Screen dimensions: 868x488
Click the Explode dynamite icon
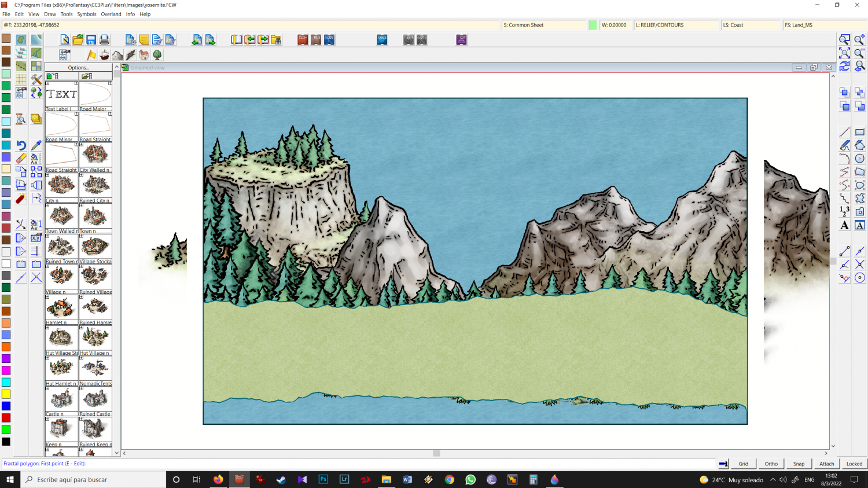[x=21, y=199]
